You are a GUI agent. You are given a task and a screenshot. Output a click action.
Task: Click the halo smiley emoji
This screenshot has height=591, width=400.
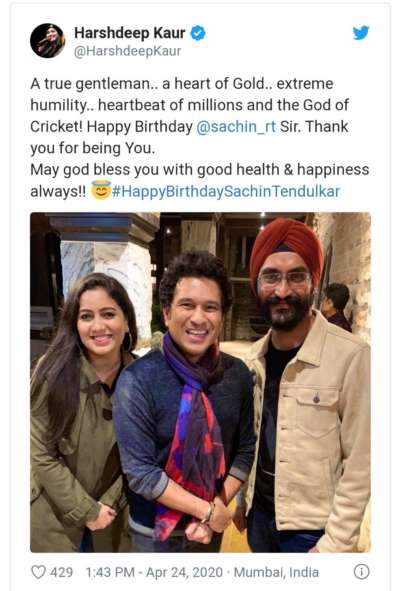(101, 190)
